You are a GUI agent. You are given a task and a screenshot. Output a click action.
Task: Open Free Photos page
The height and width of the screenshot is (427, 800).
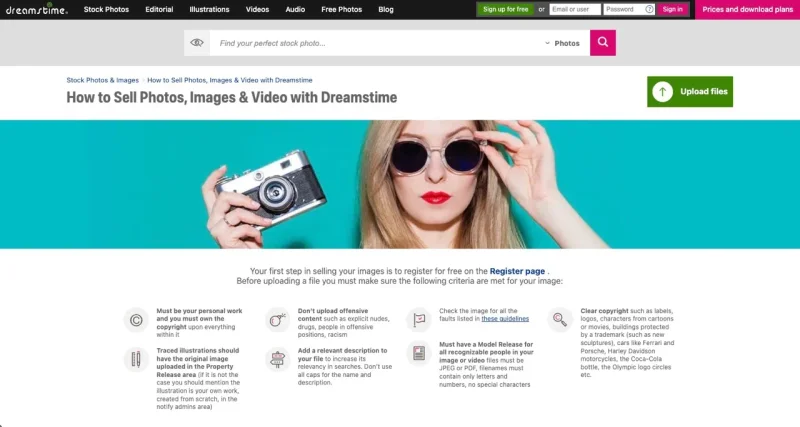[x=341, y=9]
